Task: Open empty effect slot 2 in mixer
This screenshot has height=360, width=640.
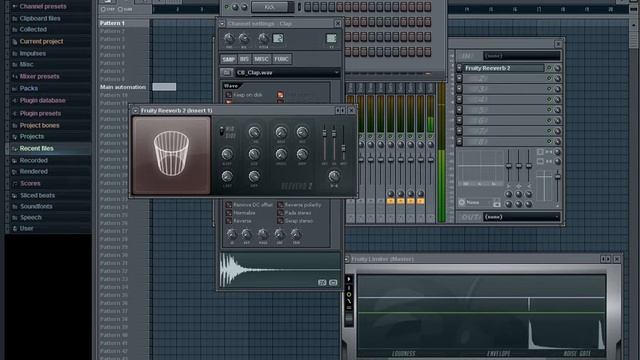Action: [504, 78]
